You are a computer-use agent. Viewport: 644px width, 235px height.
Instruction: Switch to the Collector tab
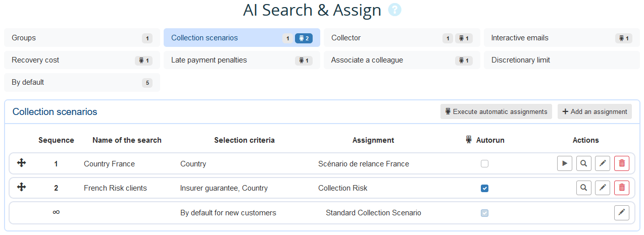coord(402,38)
